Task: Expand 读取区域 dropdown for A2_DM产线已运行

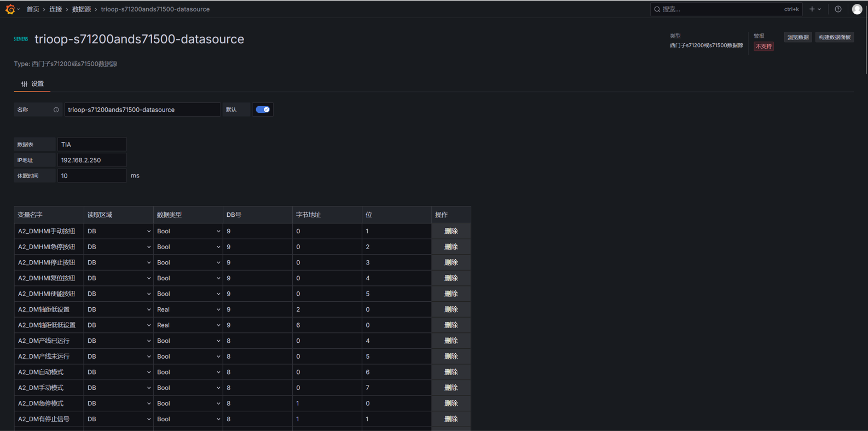Action: (x=119, y=341)
